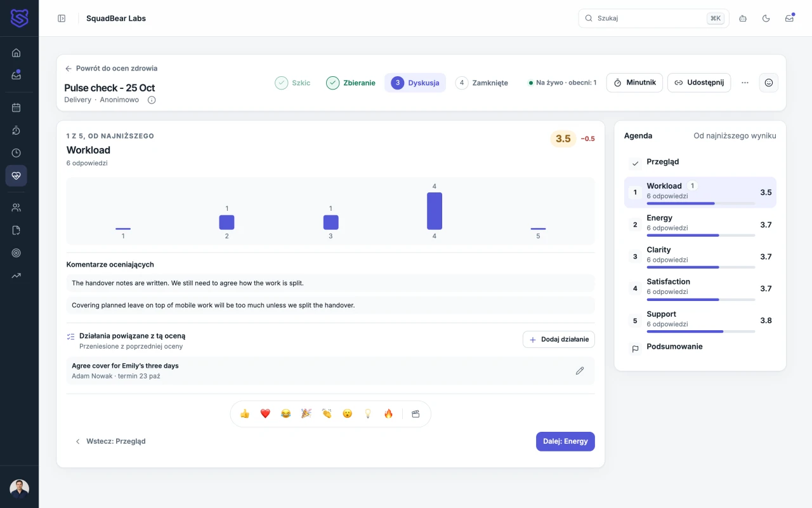Go back via "Wstecz: Przegląd"
The width and height of the screenshot is (812, 508).
click(x=110, y=441)
